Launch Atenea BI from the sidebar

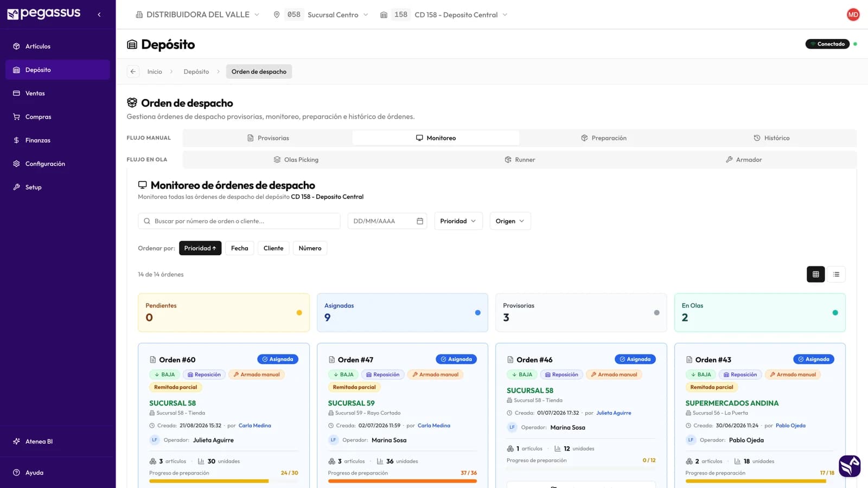pos(58,441)
